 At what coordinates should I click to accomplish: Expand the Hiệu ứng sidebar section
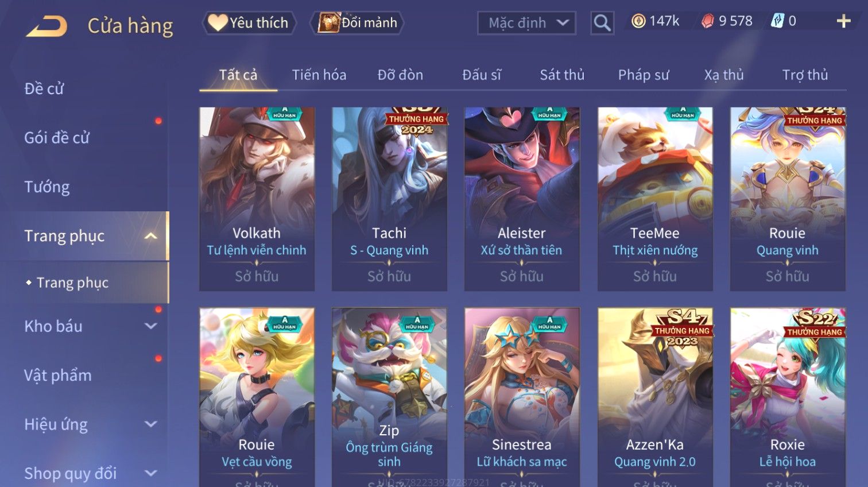tap(151, 424)
